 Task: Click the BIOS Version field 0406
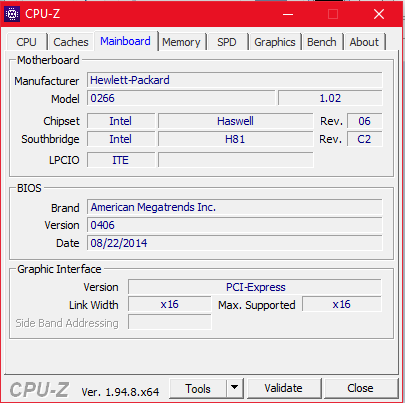point(235,225)
